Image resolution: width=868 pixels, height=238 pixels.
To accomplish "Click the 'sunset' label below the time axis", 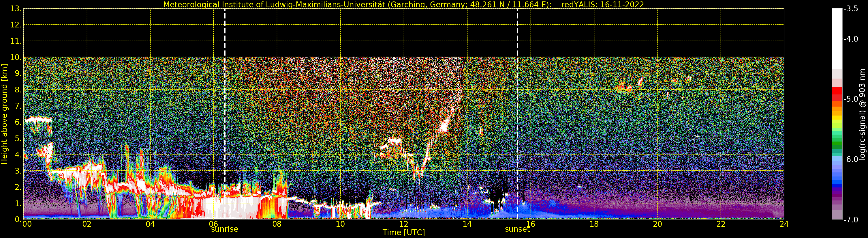I will tap(517, 229).
